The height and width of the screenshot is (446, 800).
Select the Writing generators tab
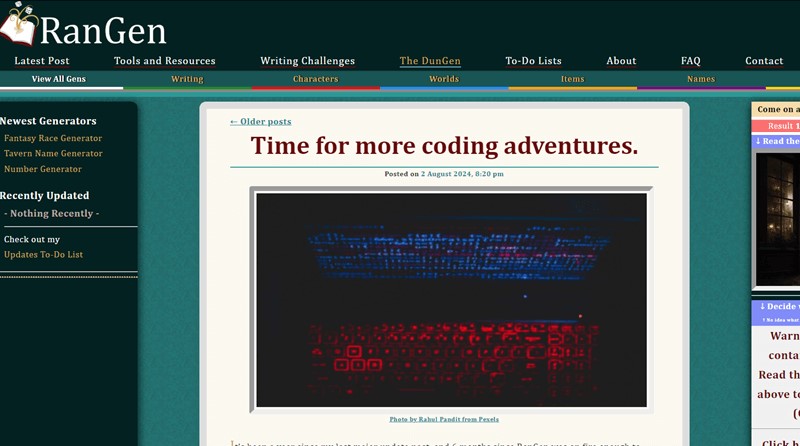tap(187, 79)
